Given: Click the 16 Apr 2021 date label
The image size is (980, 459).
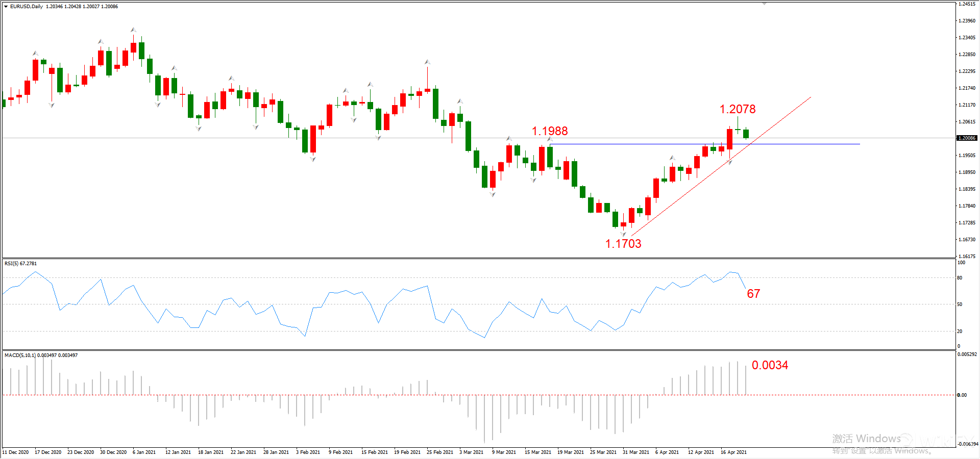Looking at the screenshot, I should 733,452.
